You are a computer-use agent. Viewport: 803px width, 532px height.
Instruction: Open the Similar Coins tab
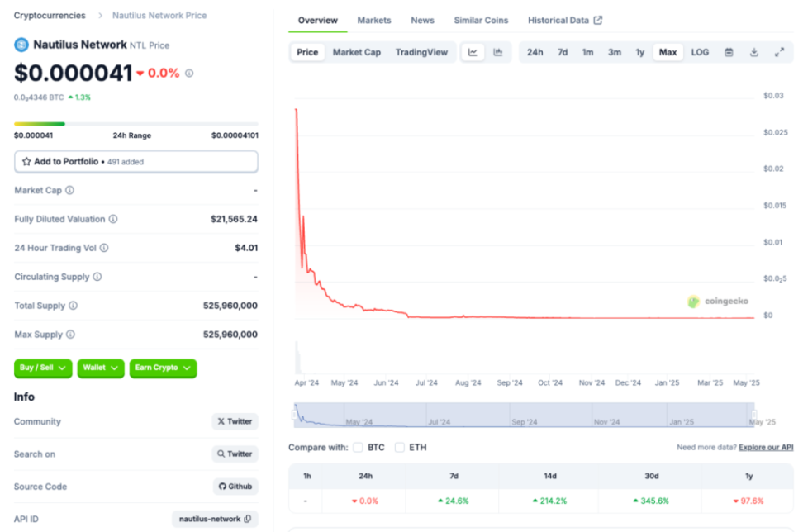pos(481,20)
